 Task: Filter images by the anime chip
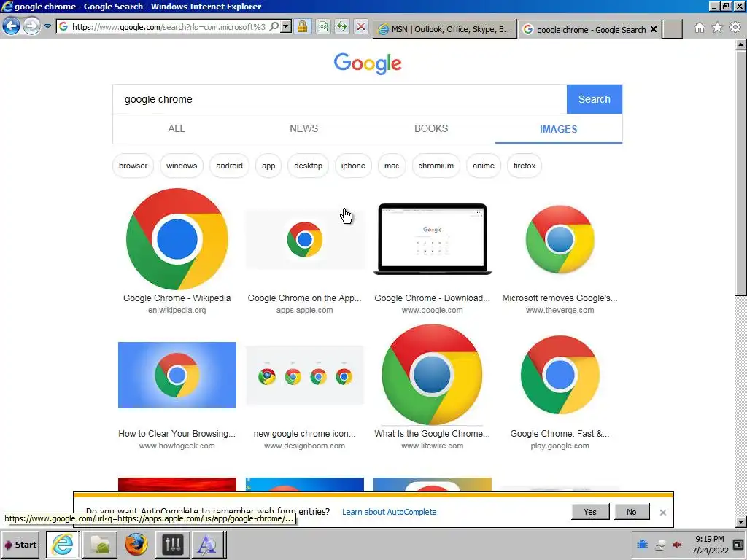pos(484,166)
